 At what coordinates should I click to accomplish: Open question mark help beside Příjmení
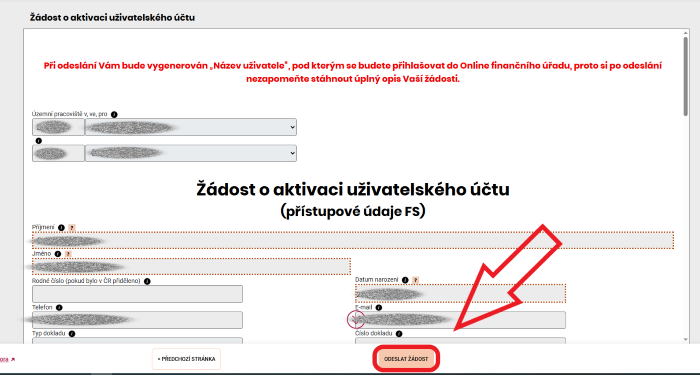coord(72,228)
